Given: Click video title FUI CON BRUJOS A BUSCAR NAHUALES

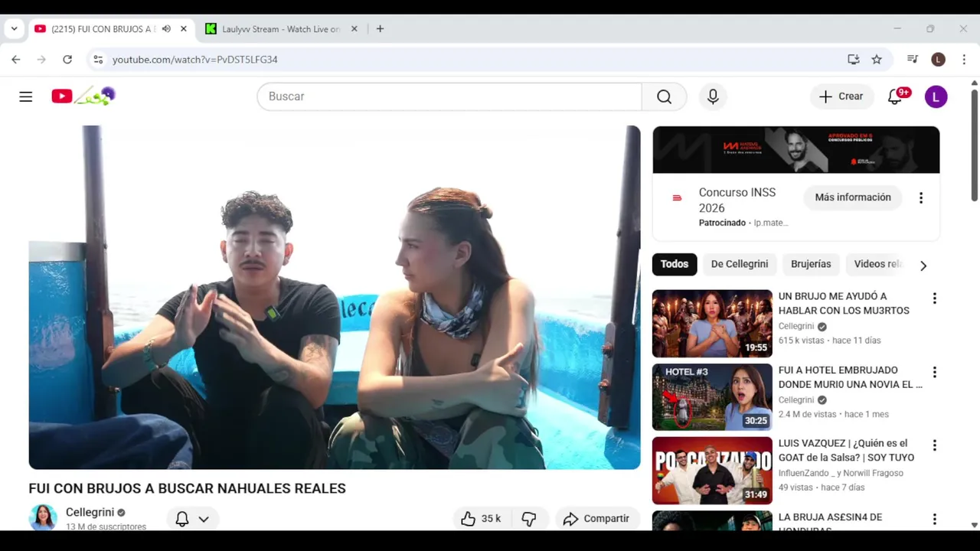Looking at the screenshot, I should tap(188, 488).
